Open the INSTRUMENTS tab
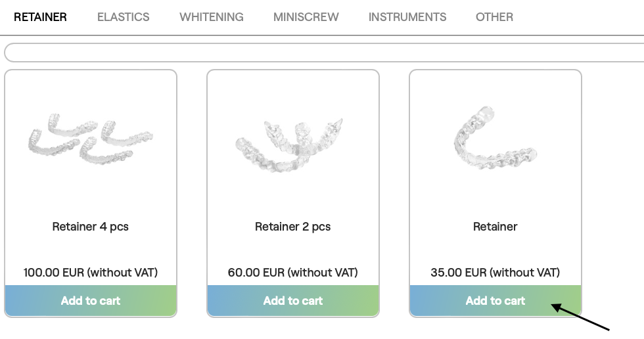The width and height of the screenshot is (644, 339). [407, 17]
